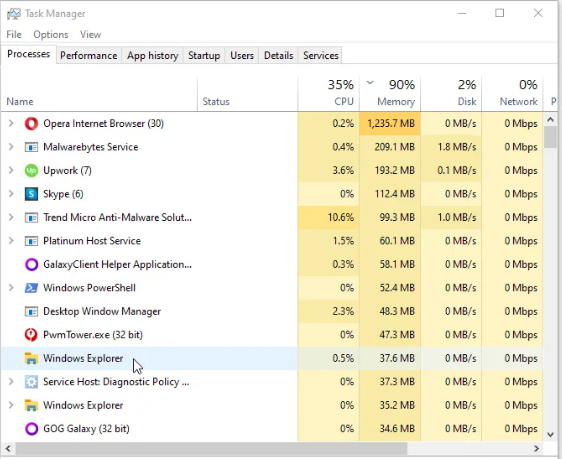Click the PwmTower.exe red icon
Screen dimensions: 562x459
pos(31,335)
